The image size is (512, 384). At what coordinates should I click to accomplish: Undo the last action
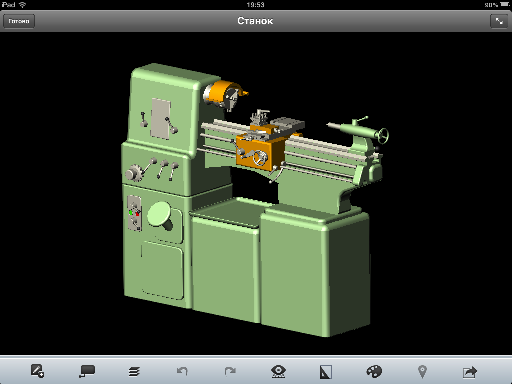tap(182, 371)
